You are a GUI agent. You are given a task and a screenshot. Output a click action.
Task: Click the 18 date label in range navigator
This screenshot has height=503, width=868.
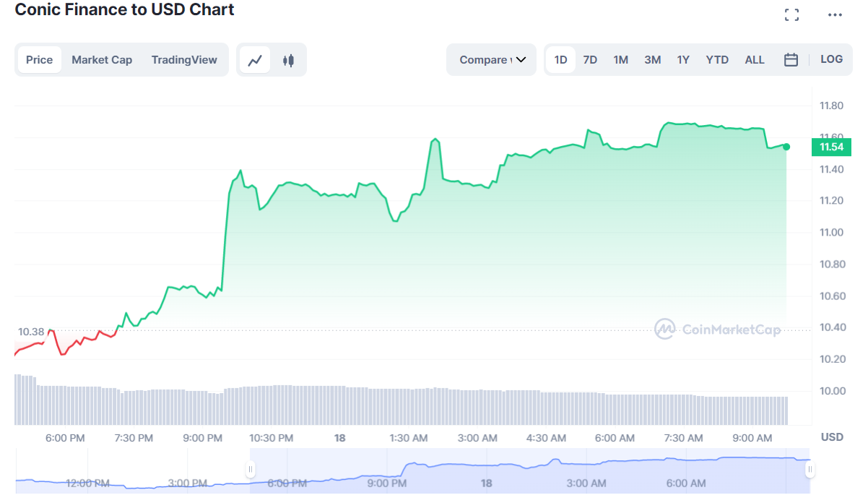487,483
